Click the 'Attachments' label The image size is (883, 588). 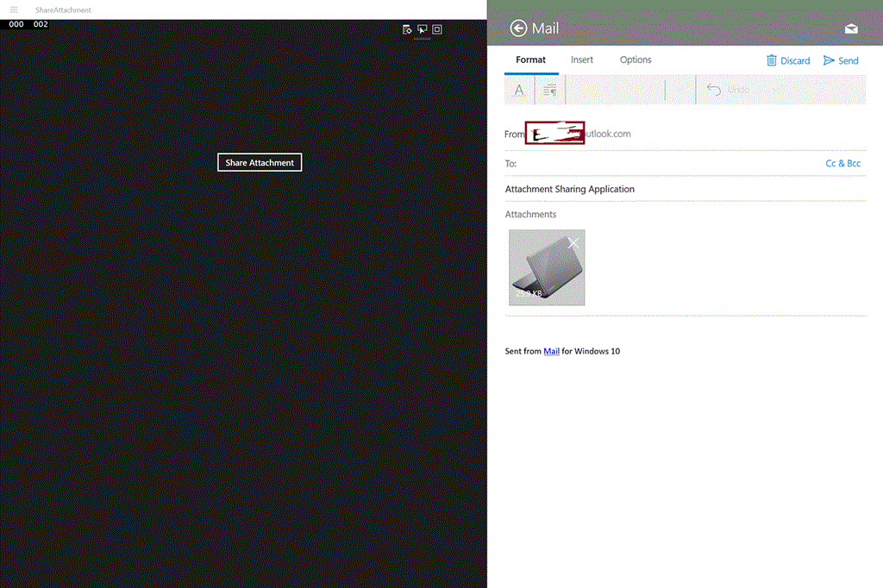pos(530,214)
